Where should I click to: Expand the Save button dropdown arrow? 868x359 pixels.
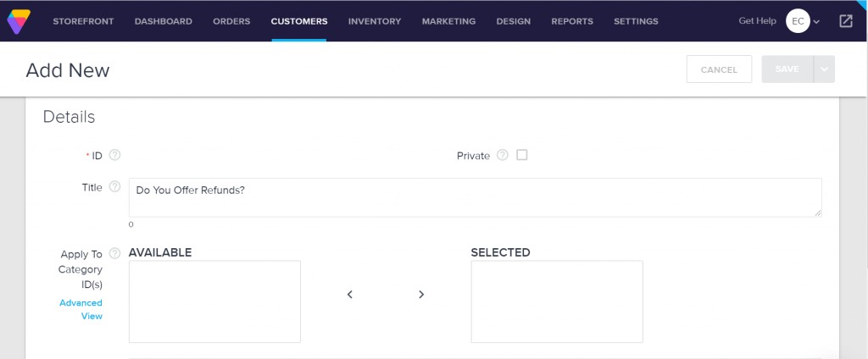pos(824,69)
